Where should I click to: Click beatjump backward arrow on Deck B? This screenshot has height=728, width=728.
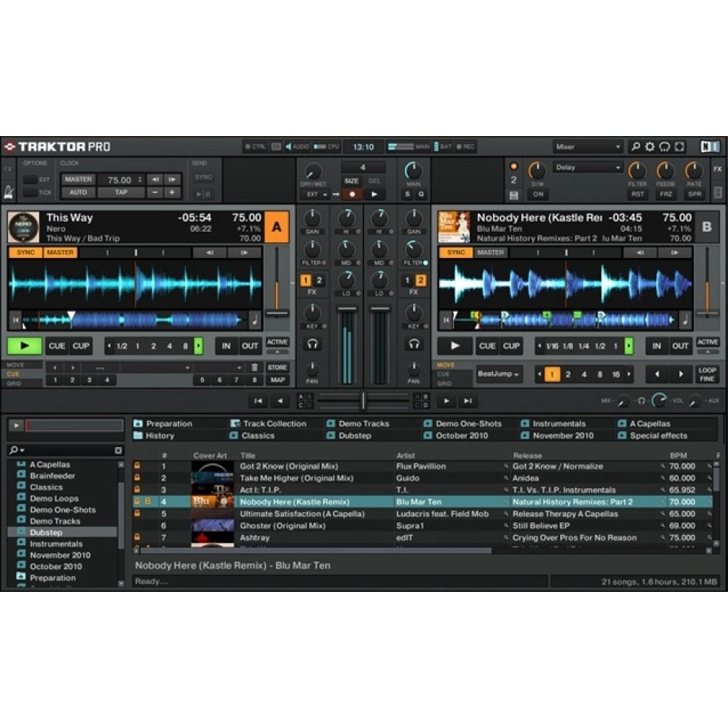[657, 373]
